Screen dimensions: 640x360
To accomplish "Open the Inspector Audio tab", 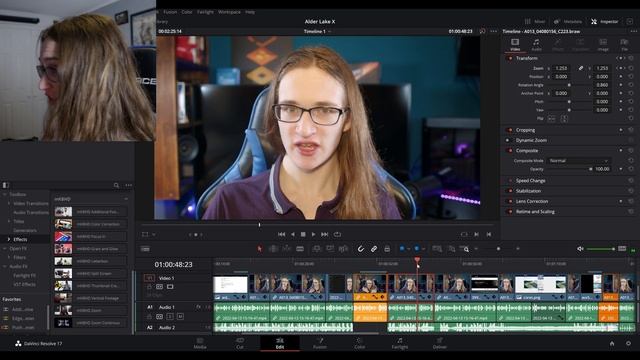I will (x=536, y=45).
